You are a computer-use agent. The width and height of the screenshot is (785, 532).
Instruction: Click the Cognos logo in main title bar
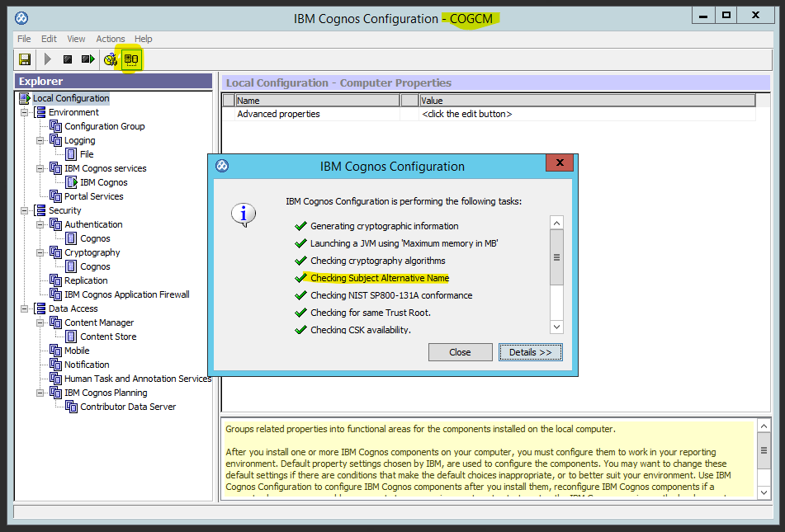pos(21,18)
